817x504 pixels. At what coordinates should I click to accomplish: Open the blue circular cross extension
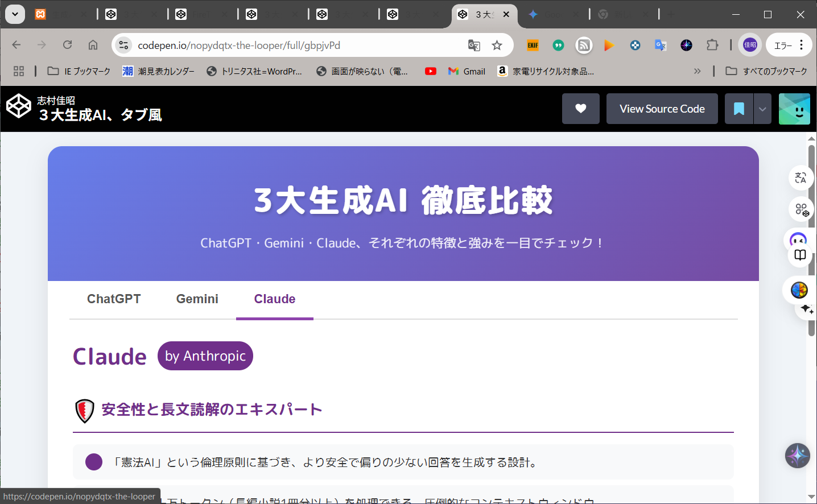pos(635,45)
